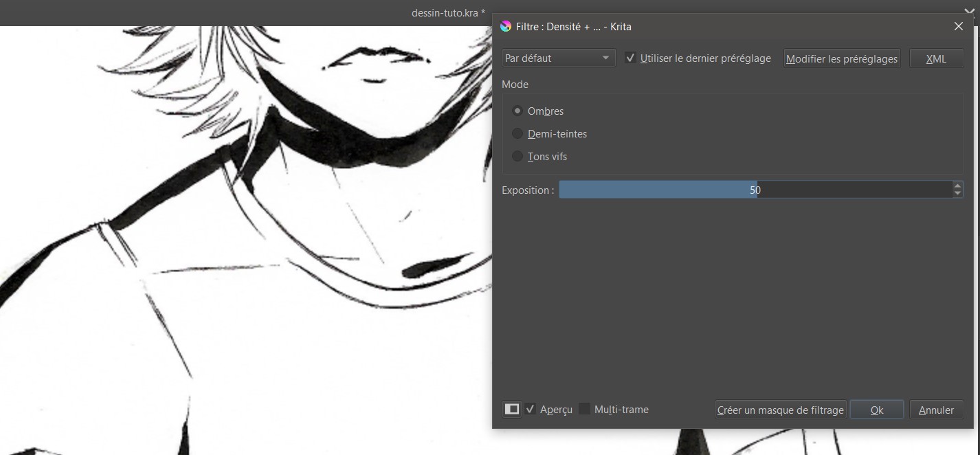Viewport: 980px width, 455px height.
Task: Click the Krita logo in dialog title
Action: 506,26
